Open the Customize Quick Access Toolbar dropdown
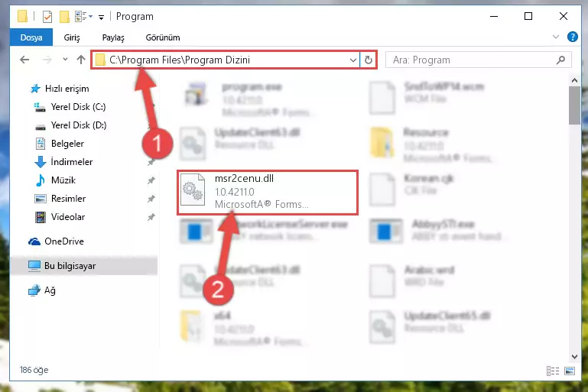The width and height of the screenshot is (588, 392). [x=101, y=17]
